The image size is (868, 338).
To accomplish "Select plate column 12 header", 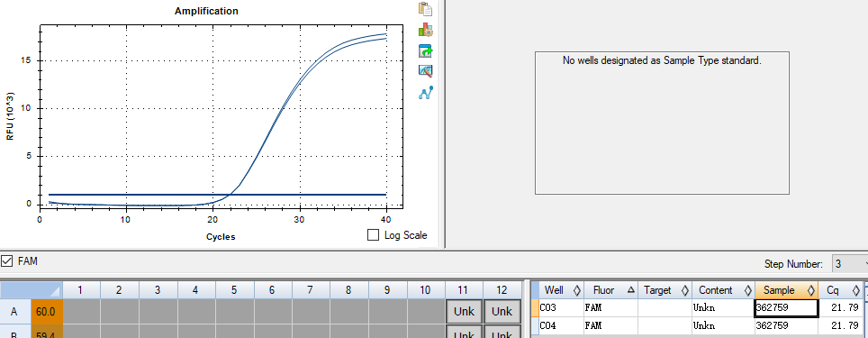I will point(502,290).
